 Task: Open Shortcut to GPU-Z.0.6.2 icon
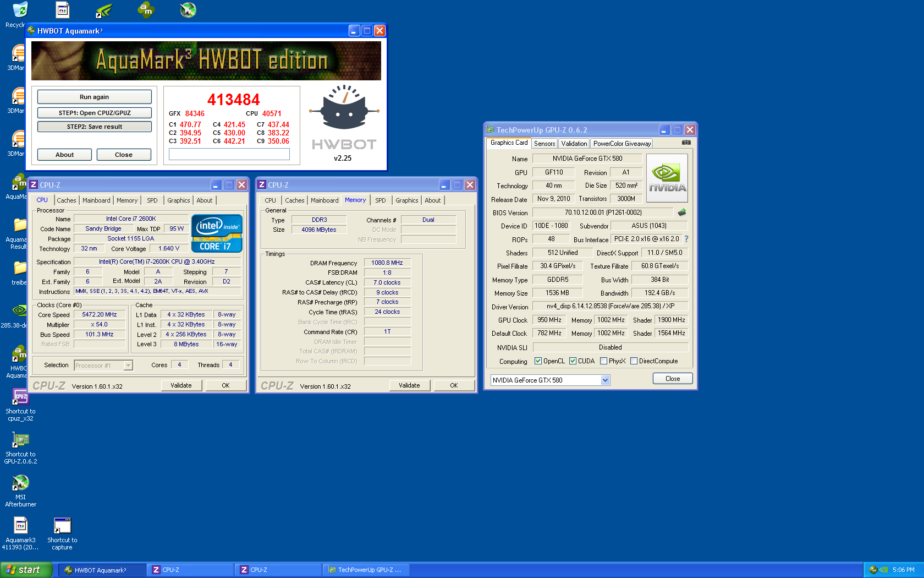click(x=20, y=440)
